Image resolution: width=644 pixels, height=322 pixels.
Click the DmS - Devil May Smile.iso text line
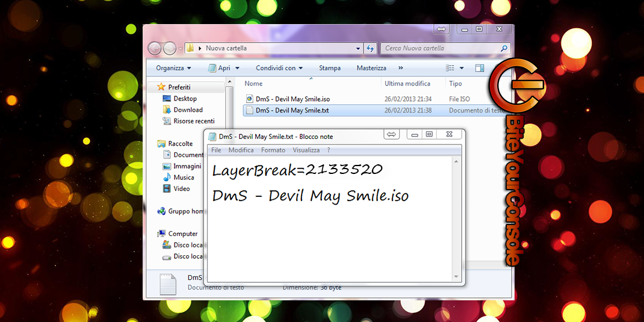tap(310, 196)
